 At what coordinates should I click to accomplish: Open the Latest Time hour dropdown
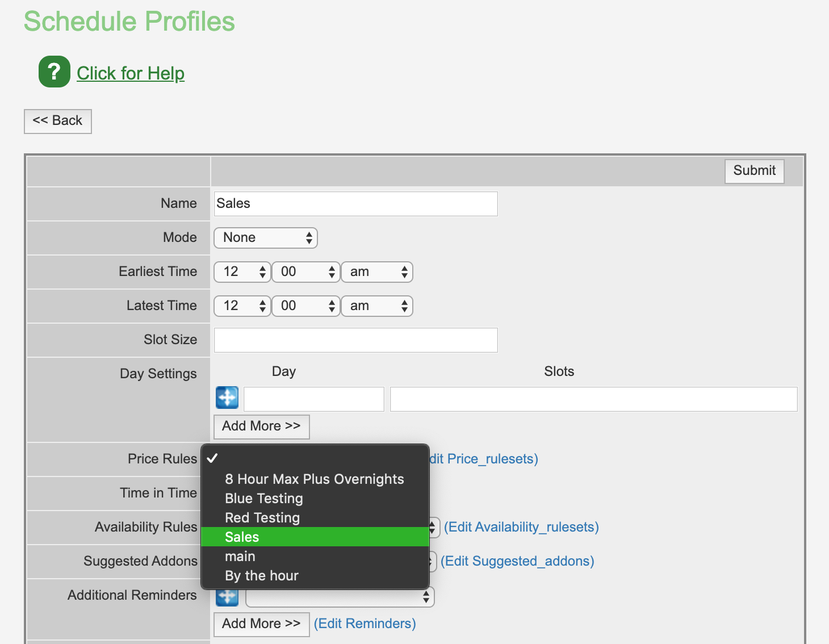(x=242, y=306)
